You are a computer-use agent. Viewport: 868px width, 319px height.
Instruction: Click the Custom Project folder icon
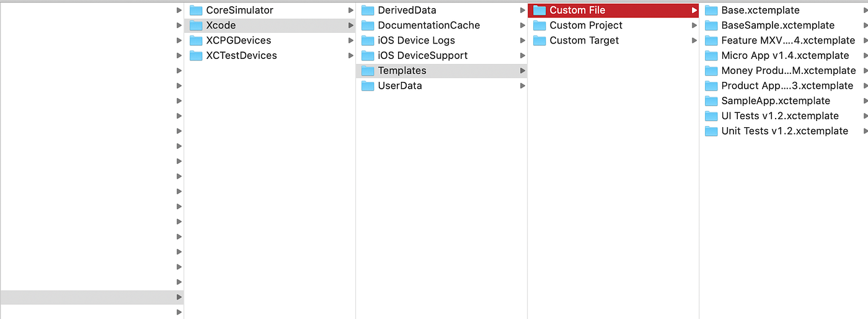[539, 25]
